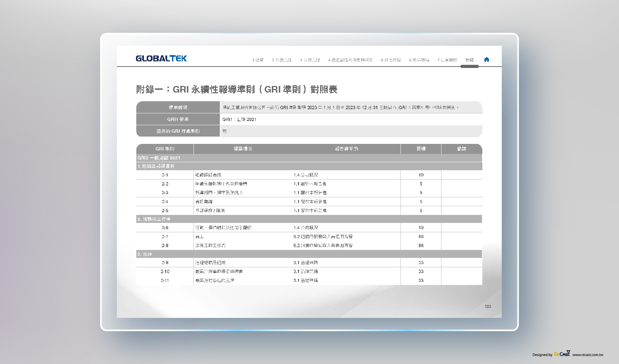The height and width of the screenshot is (364, 619).
Task: Click page number '10' in row 2-1
Action: (x=421, y=175)
